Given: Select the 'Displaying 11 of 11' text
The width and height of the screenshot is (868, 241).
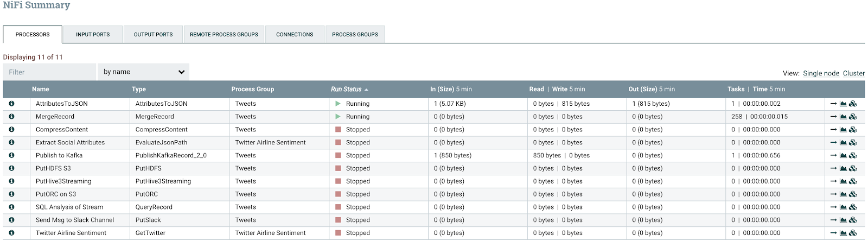Looking at the screenshot, I should [33, 57].
